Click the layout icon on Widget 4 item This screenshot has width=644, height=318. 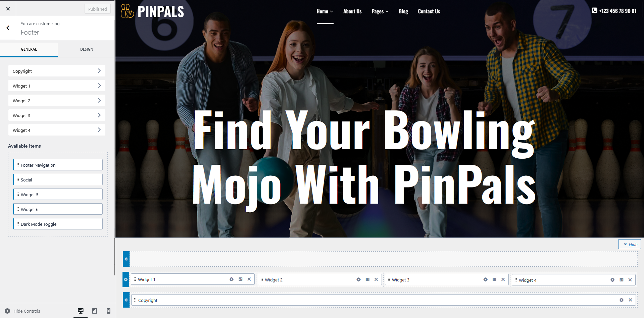pyautogui.click(x=622, y=280)
